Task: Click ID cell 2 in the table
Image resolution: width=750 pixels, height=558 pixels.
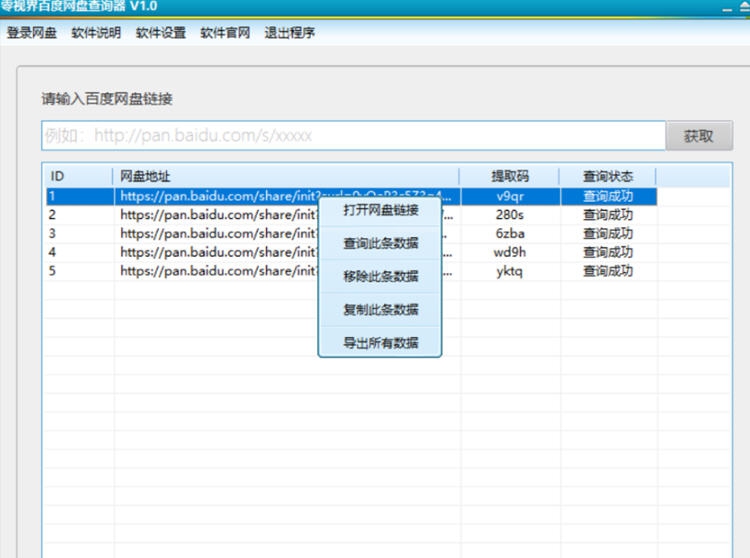Action: pyautogui.click(x=52, y=215)
